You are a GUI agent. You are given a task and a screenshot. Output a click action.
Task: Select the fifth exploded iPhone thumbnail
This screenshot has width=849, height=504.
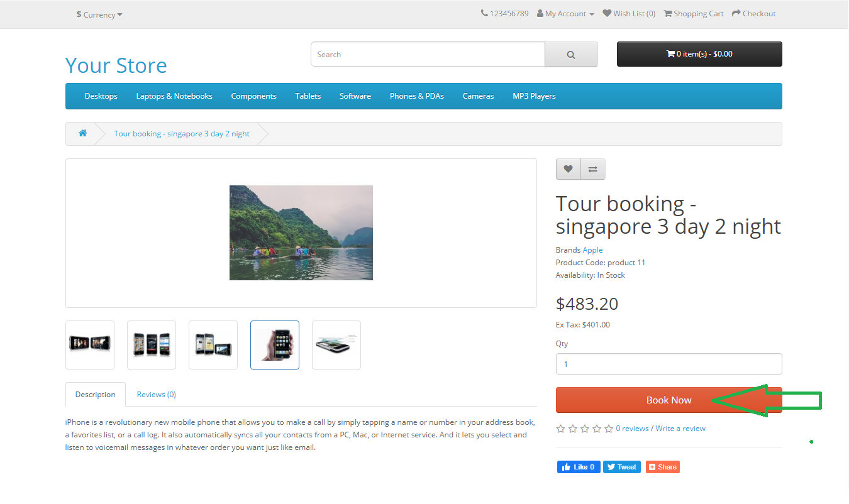pyautogui.click(x=336, y=345)
